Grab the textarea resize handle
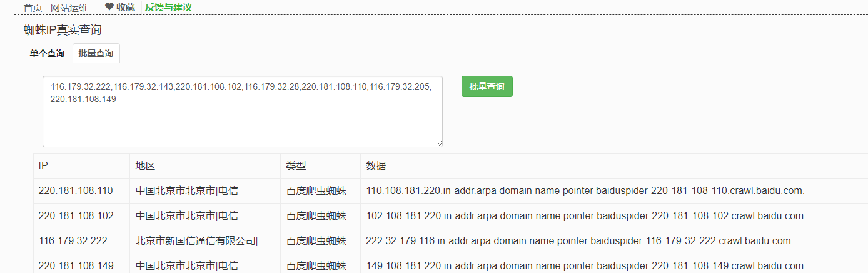 pos(439,143)
